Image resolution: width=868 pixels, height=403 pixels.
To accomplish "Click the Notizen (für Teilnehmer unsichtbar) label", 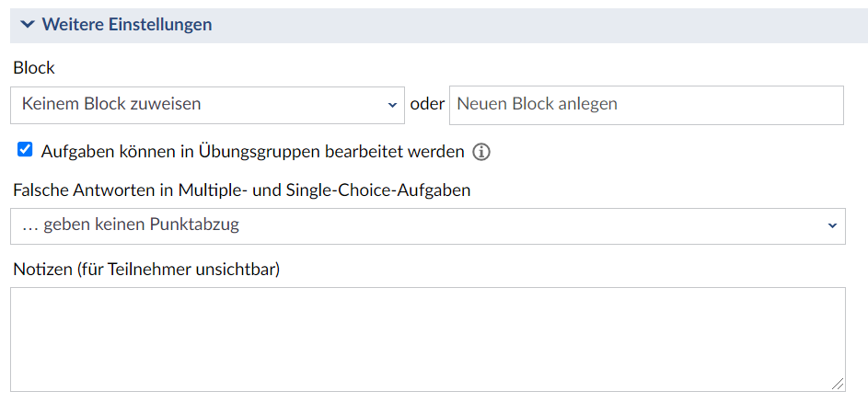I will click(146, 270).
